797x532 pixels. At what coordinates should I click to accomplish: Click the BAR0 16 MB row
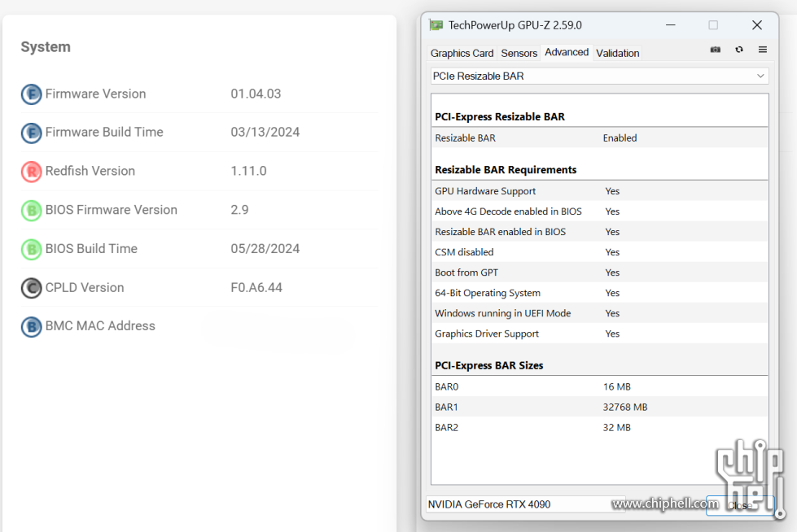pyautogui.click(x=599, y=386)
